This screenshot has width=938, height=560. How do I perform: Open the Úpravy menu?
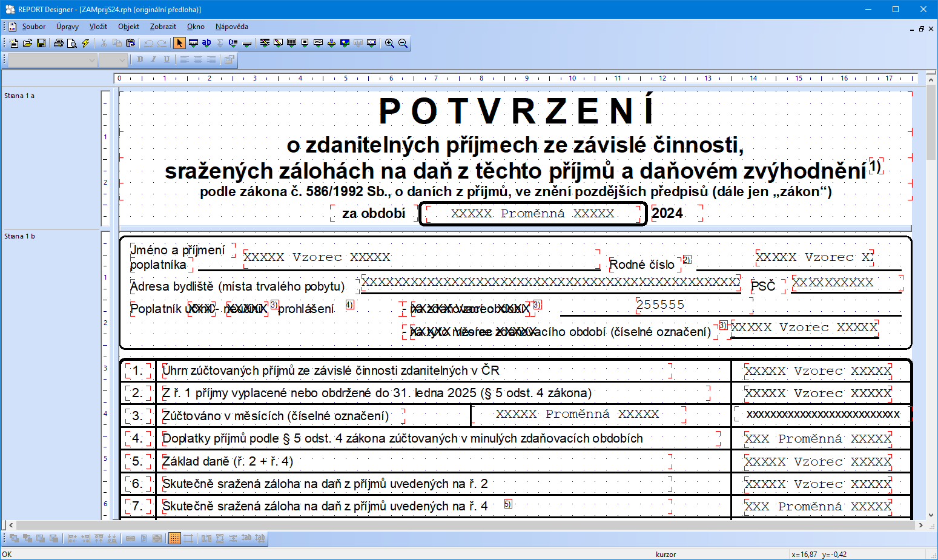pos(67,27)
